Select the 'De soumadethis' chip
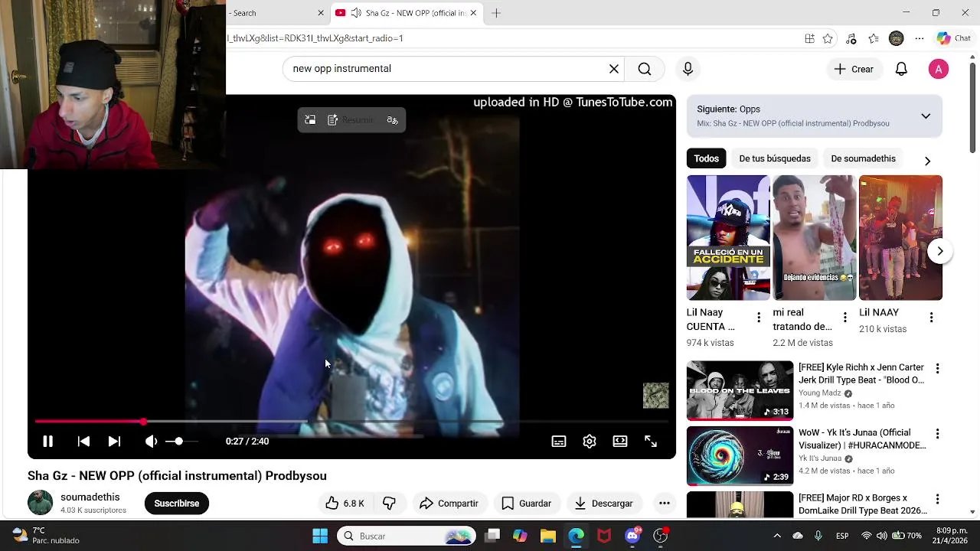This screenshot has height=551, width=980. point(863,158)
